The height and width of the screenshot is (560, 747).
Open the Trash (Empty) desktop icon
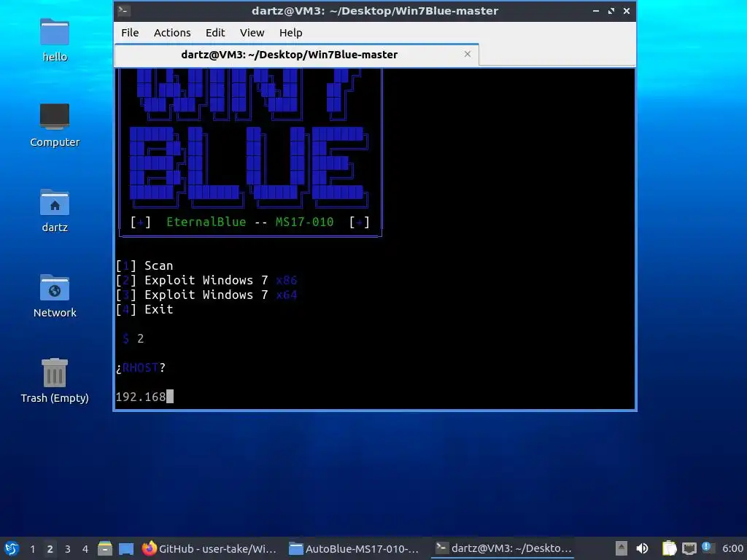pyautogui.click(x=55, y=381)
